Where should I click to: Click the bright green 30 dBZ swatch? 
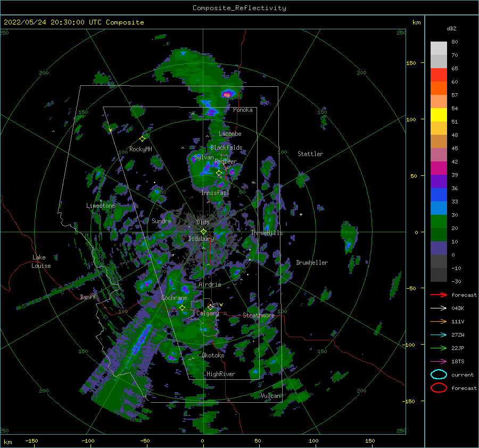(x=439, y=222)
